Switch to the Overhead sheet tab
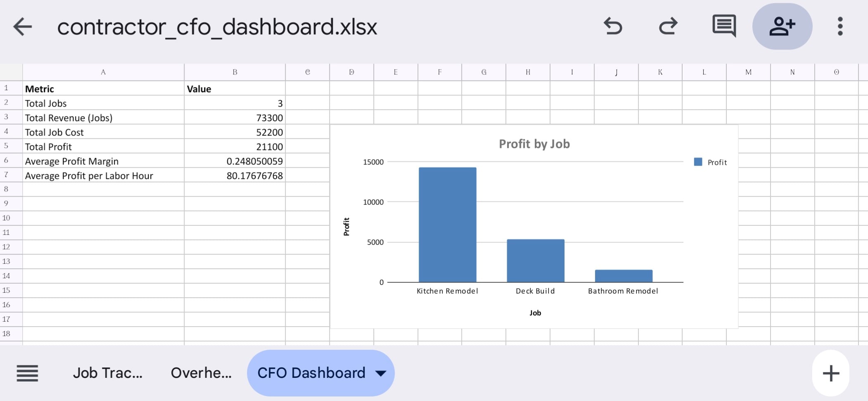 (201, 373)
